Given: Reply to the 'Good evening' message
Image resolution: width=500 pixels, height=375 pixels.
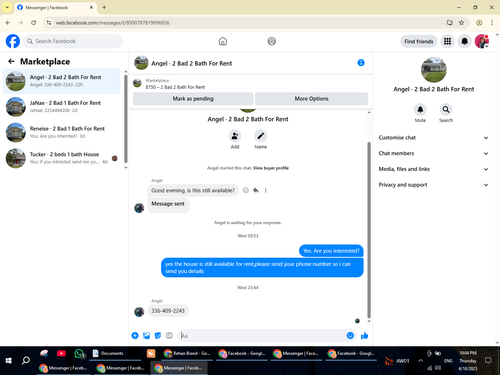Looking at the screenshot, I should click(x=256, y=190).
